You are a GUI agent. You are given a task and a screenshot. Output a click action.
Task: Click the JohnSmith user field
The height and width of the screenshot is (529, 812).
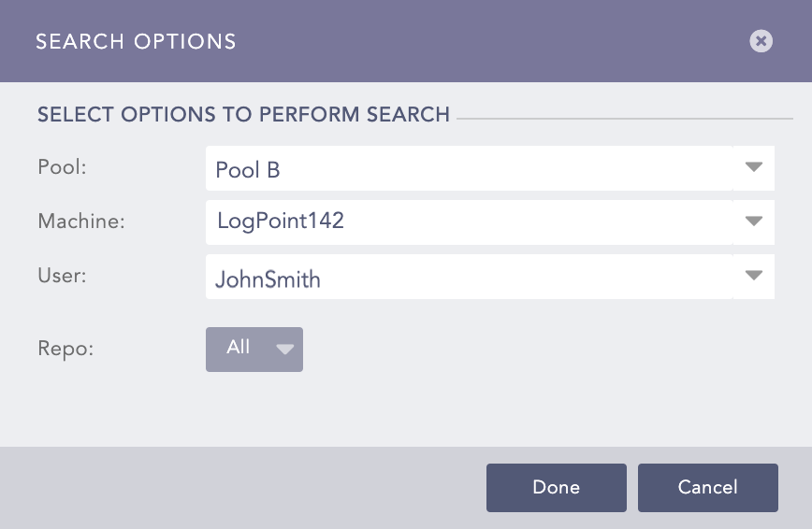click(x=468, y=278)
